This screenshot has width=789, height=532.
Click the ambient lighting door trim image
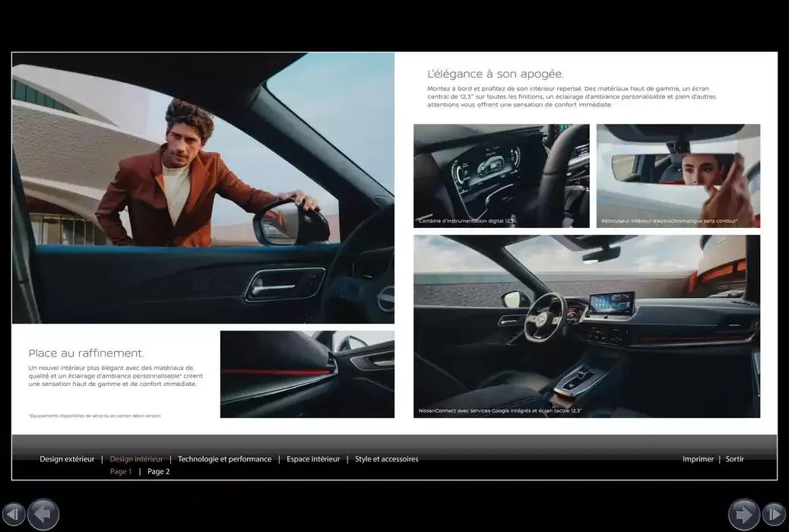(x=307, y=373)
